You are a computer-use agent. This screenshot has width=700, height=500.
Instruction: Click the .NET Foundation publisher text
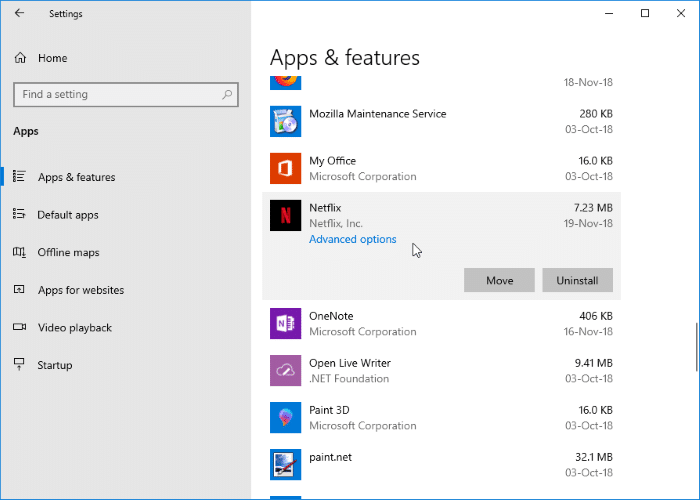click(349, 379)
